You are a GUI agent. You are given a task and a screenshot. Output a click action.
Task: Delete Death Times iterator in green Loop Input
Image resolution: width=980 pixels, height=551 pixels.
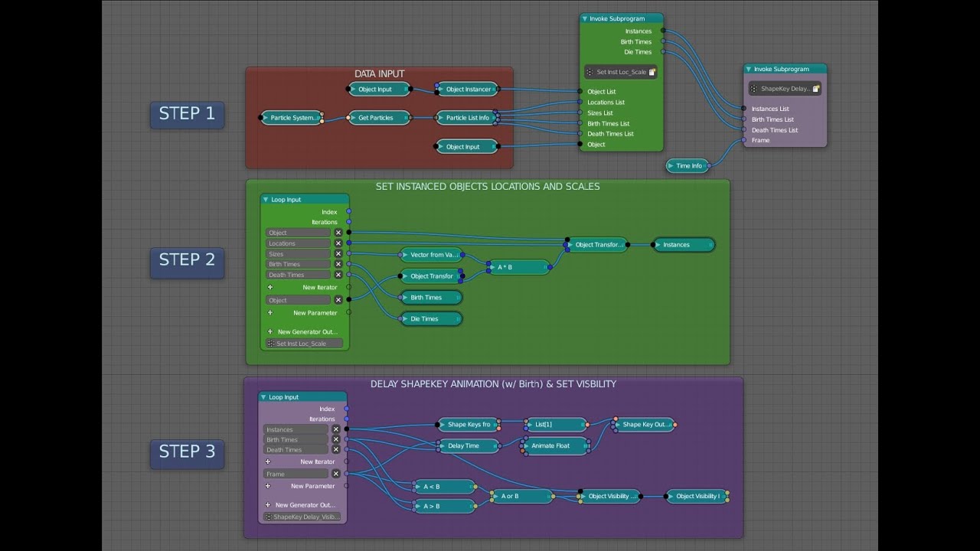(x=338, y=275)
